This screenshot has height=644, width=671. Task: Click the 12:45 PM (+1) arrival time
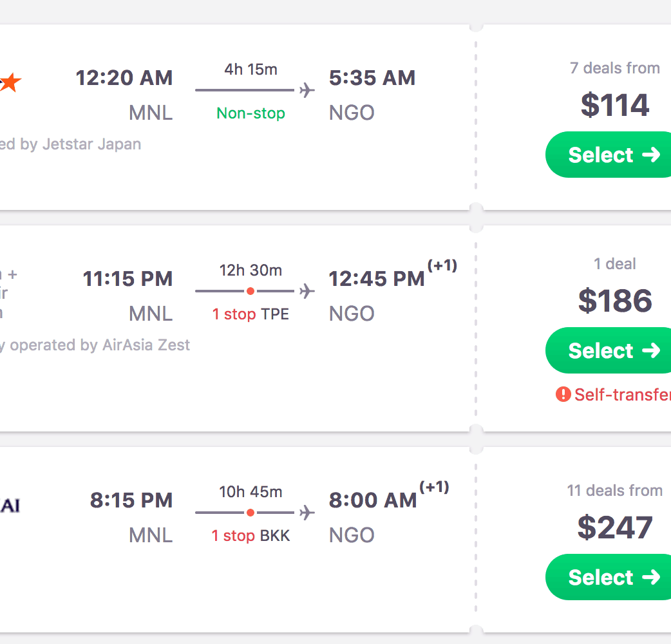(x=377, y=279)
